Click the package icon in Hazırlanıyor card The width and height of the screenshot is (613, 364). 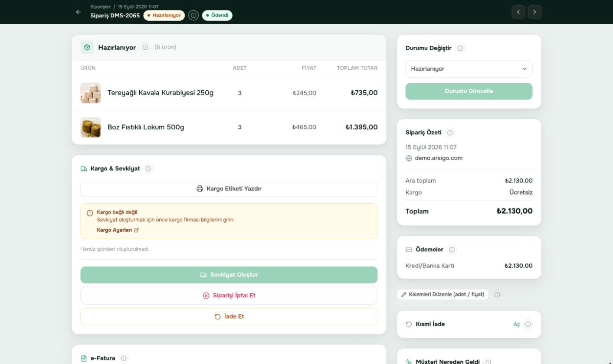click(x=87, y=47)
